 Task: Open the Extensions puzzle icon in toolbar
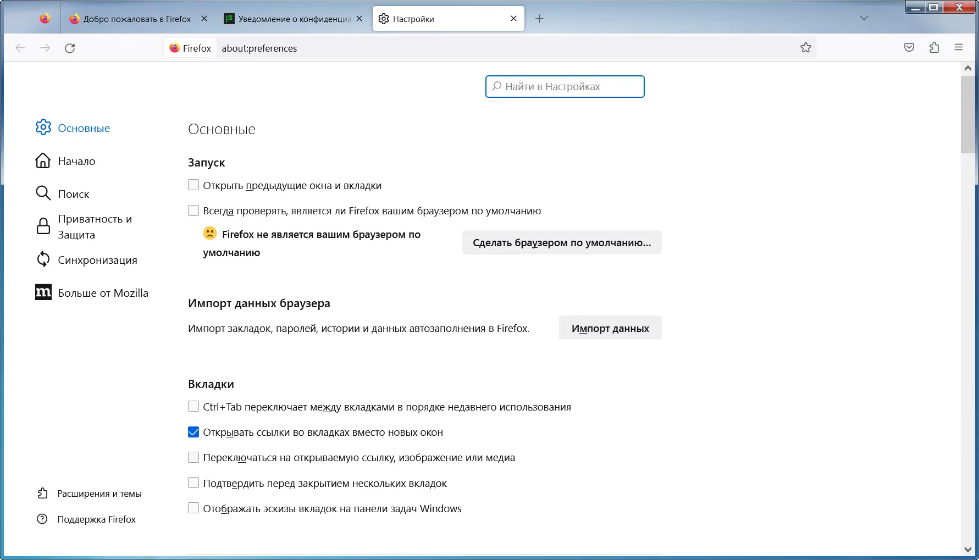[934, 48]
